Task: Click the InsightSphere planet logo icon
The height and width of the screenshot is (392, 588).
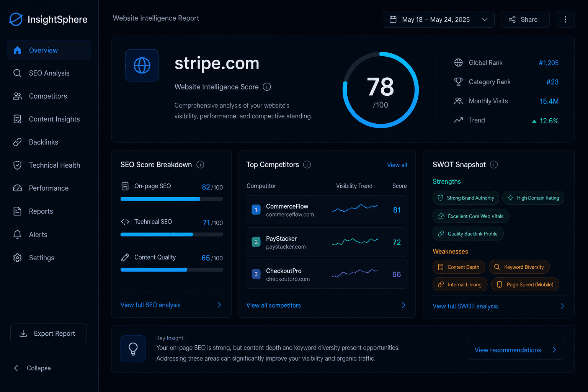Action: 16,19
